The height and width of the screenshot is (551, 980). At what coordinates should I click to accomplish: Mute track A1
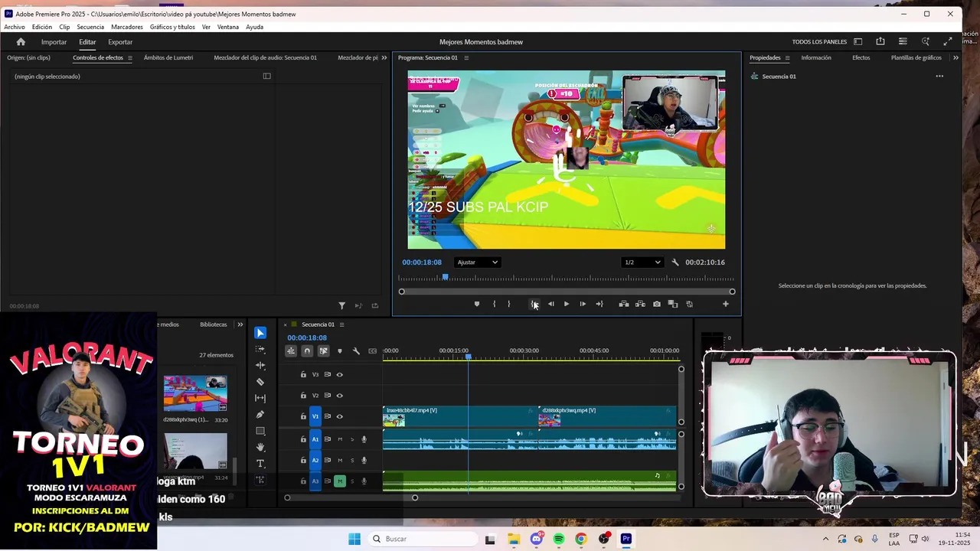point(340,439)
